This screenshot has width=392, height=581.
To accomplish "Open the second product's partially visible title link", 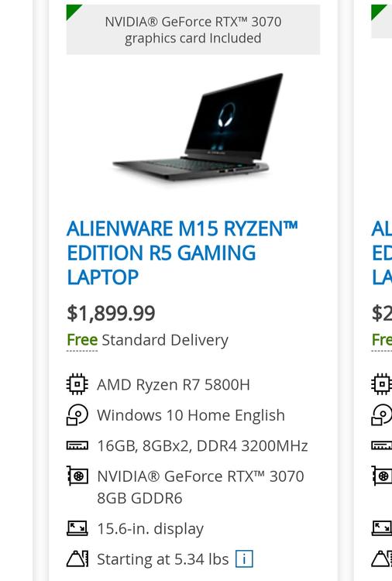I will (x=382, y=253).
